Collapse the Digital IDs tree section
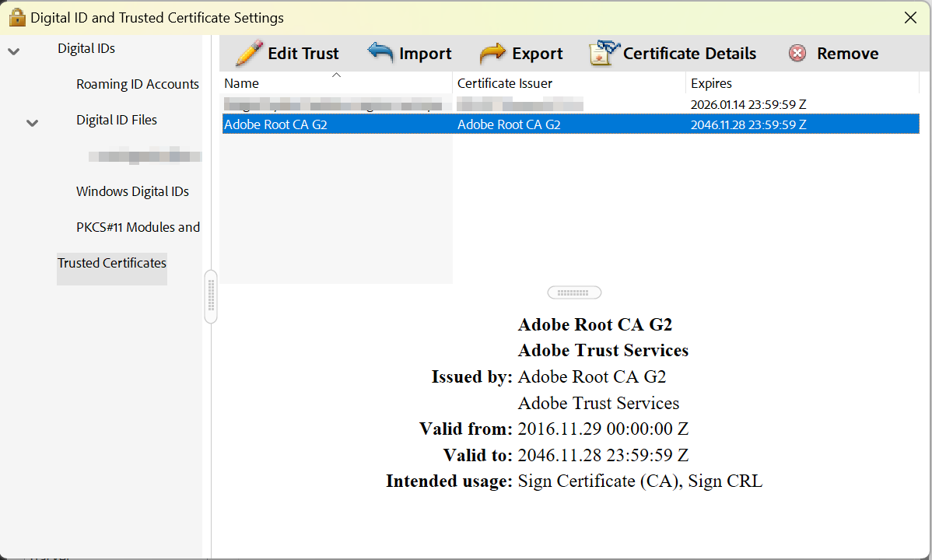The width and height of the screenshot is (932, 560). (x=13, y=48)
